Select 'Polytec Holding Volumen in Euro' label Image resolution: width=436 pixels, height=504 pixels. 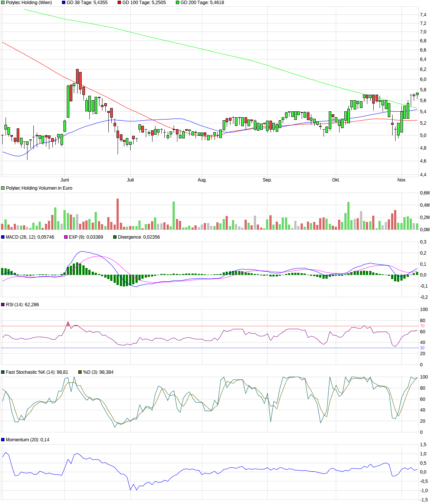coord(39,188)
